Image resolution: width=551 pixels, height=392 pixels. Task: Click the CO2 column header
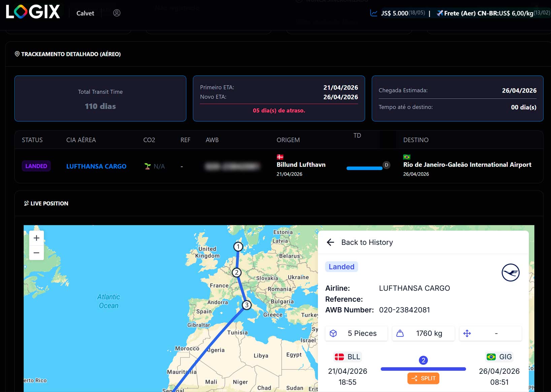[x=149, y=140]
